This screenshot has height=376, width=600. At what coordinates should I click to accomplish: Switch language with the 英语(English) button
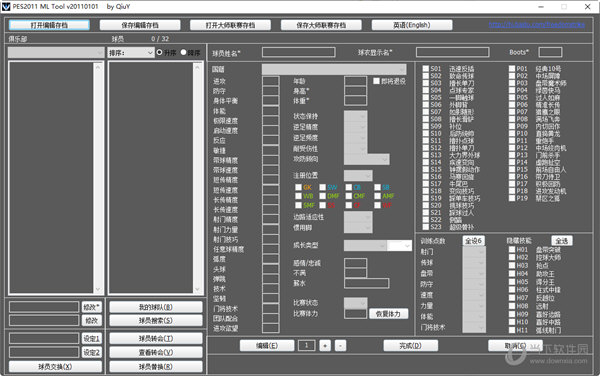pos(412,25)
